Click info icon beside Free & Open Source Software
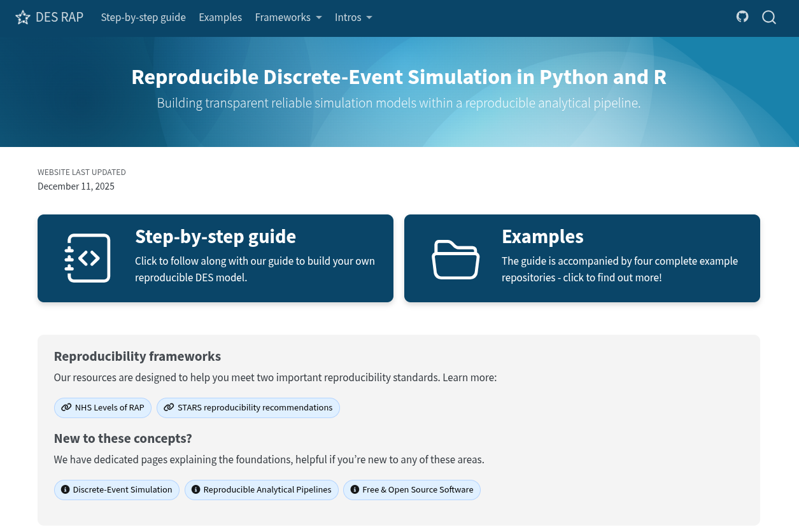Image resolution: width=799 pixels, height=532 pixels. (x=355, y=489)
